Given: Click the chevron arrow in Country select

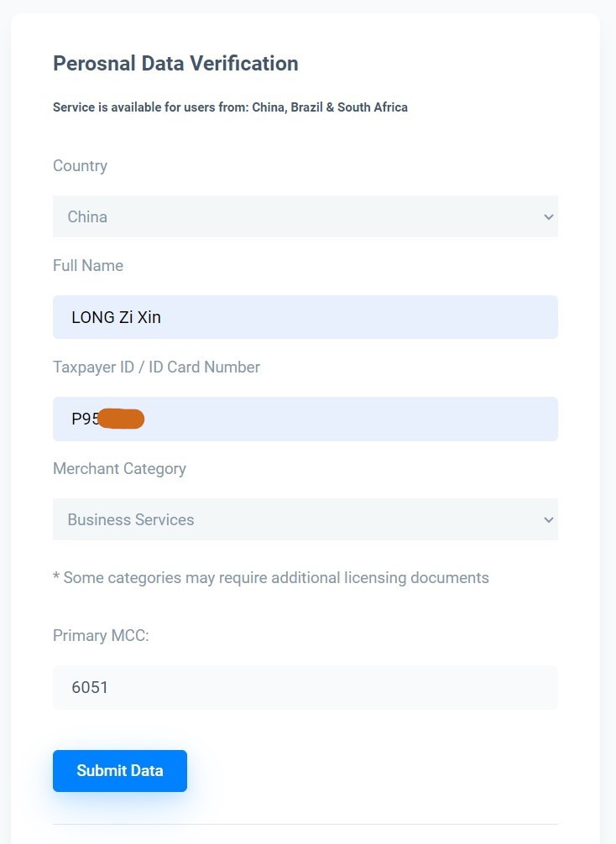Looking at the screenshot, I should pos(549,217).
